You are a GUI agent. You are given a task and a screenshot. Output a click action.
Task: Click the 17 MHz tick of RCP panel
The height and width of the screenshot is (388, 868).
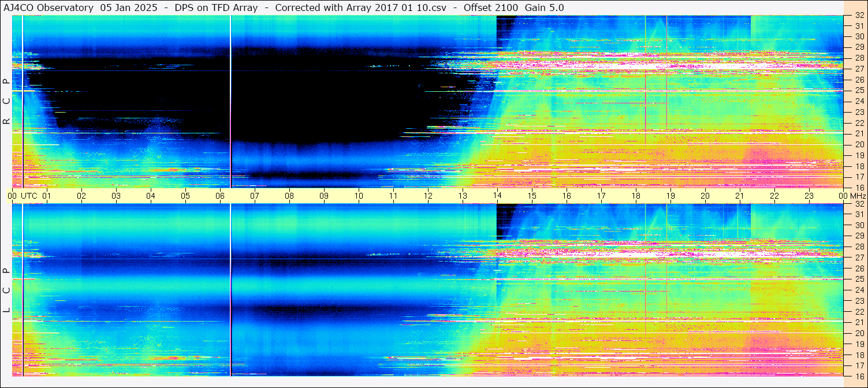pos(859,177)
